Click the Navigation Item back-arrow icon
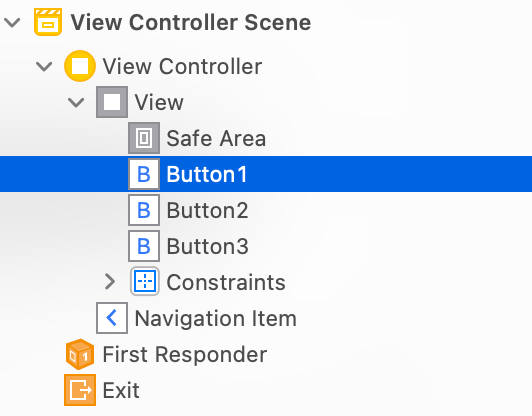The height and width of the screenshot is (416, 532). coord(112,318)
